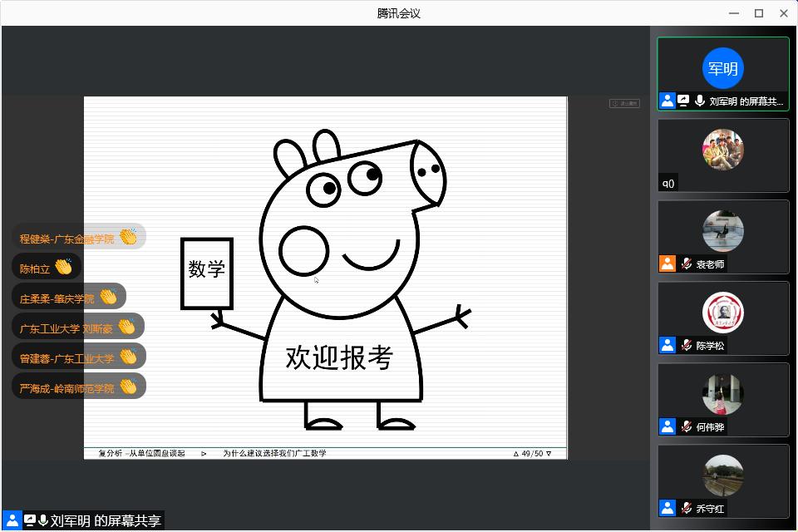This screenshot has height=532, width=798.
Task: Click the small button at top-right of shared screen
Action: (x=624, y=104)
